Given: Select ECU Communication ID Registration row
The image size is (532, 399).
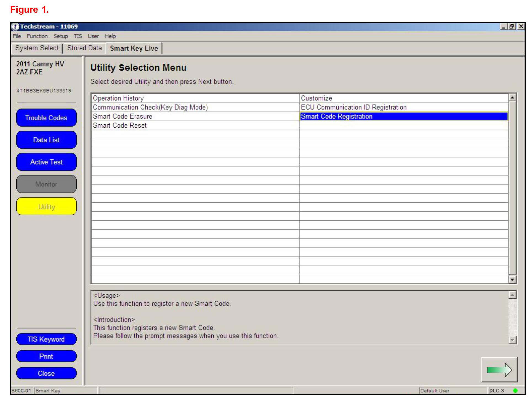Looking at the screenshot, I should pyautogui.click(x=353, y=107).
